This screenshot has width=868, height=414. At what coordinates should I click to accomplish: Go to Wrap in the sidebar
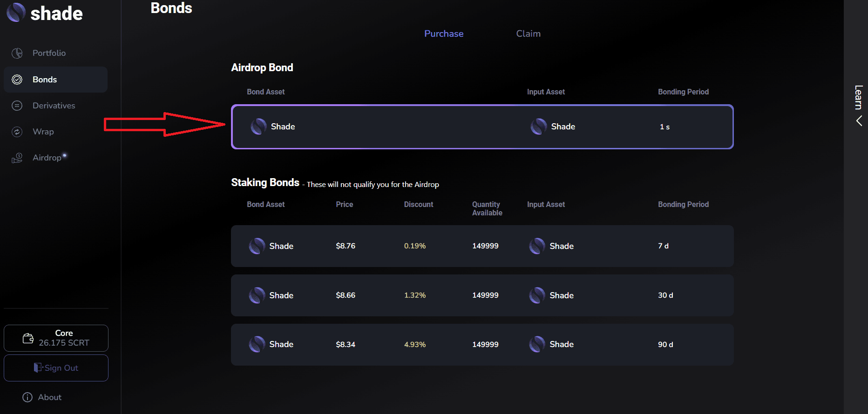click(x=55, y=132)
